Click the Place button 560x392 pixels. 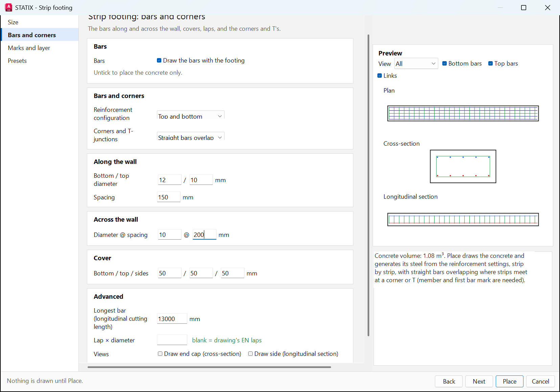coord(509,381)
